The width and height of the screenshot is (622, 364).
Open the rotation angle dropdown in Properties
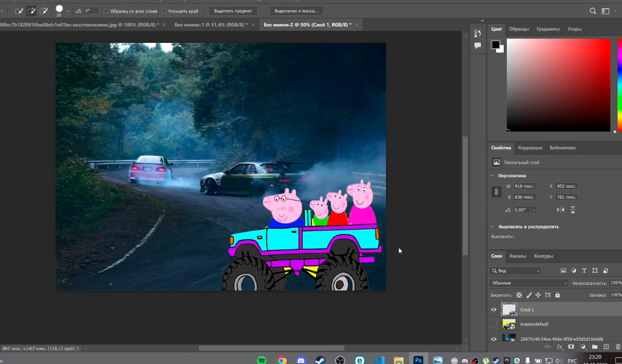click(x=534, y=210)
